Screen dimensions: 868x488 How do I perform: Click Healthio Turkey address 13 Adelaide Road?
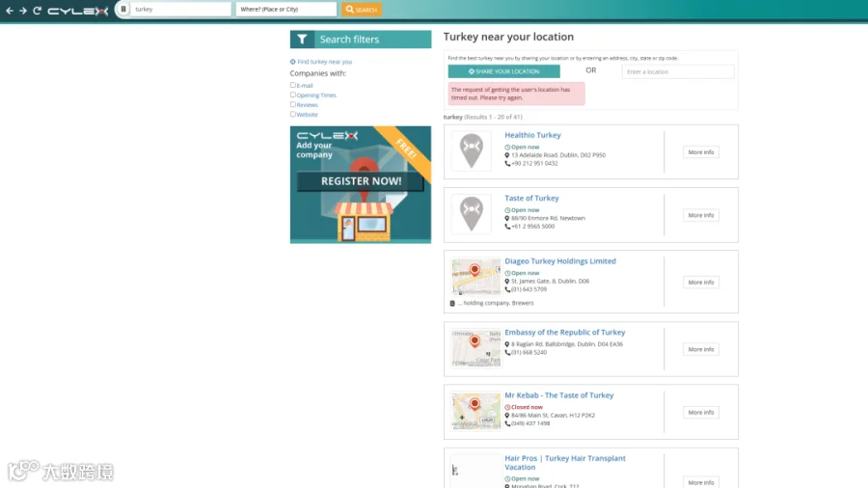point(558,155)
